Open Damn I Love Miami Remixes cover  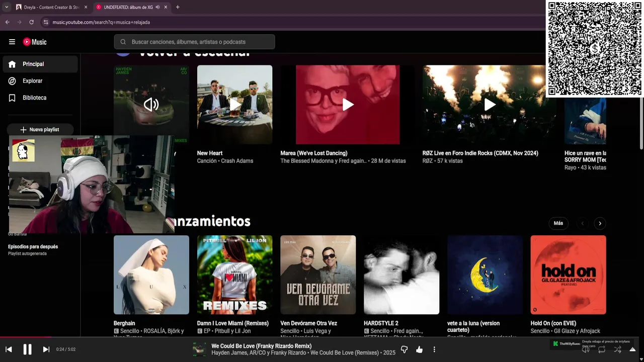click(234, 275)
